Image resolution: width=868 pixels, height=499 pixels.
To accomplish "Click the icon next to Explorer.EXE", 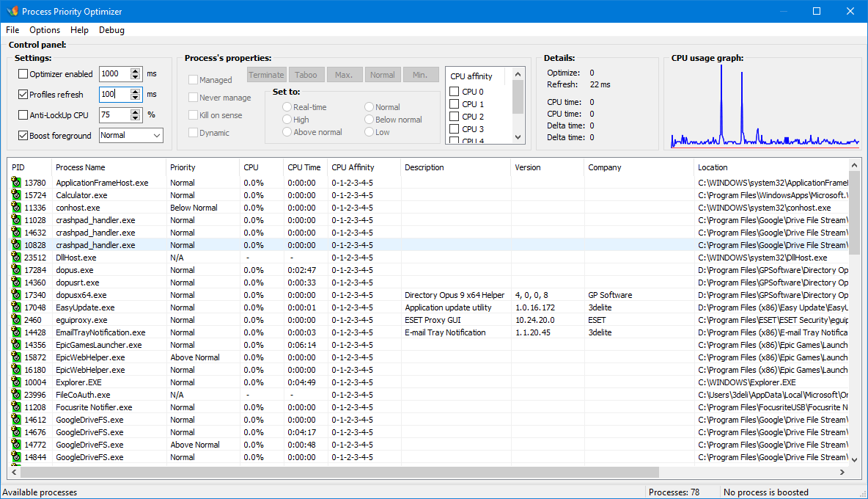I will tap(16, 382).
